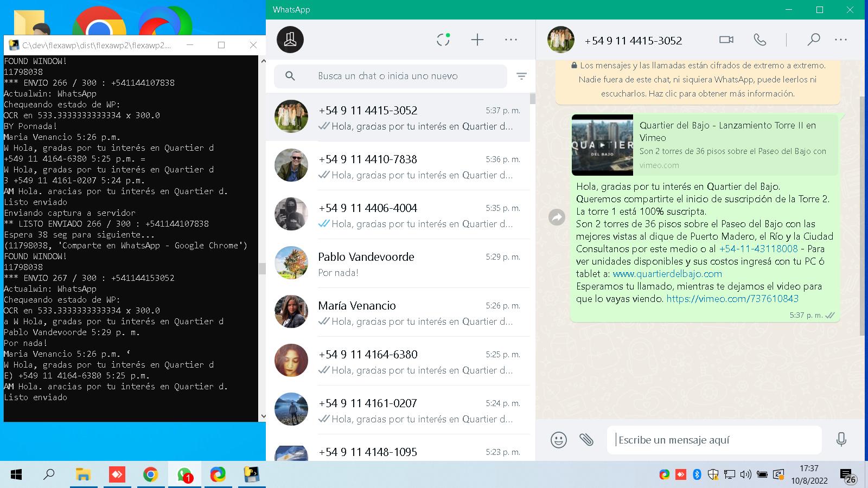Open the Windows Start menu

coord(16,475)
